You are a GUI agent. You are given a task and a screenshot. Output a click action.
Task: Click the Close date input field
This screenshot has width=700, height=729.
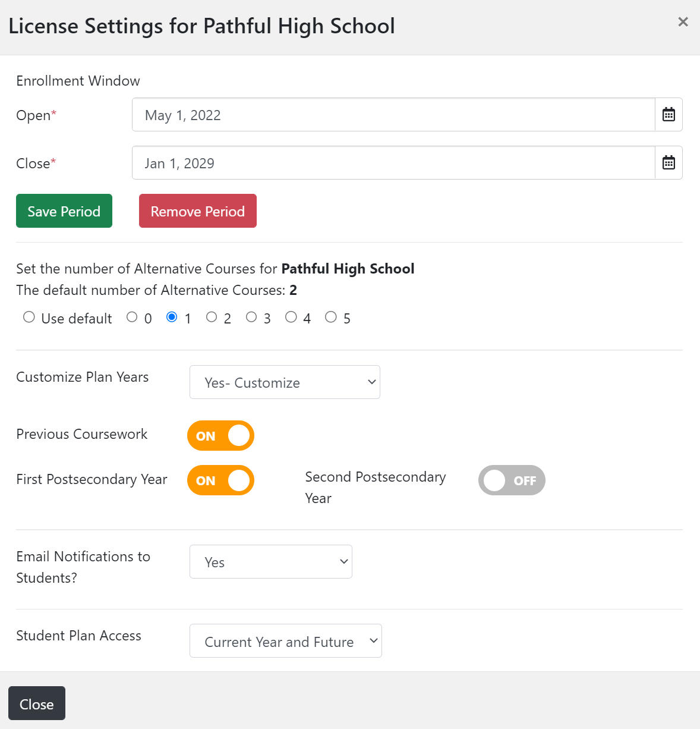393,163
